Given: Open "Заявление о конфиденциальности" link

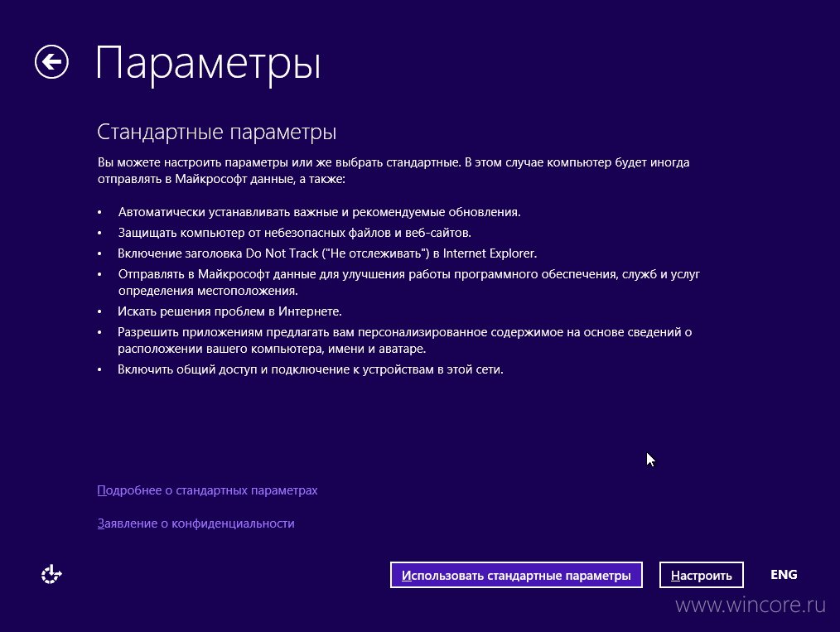Looking at the screenshot, I should coord(196,523).
